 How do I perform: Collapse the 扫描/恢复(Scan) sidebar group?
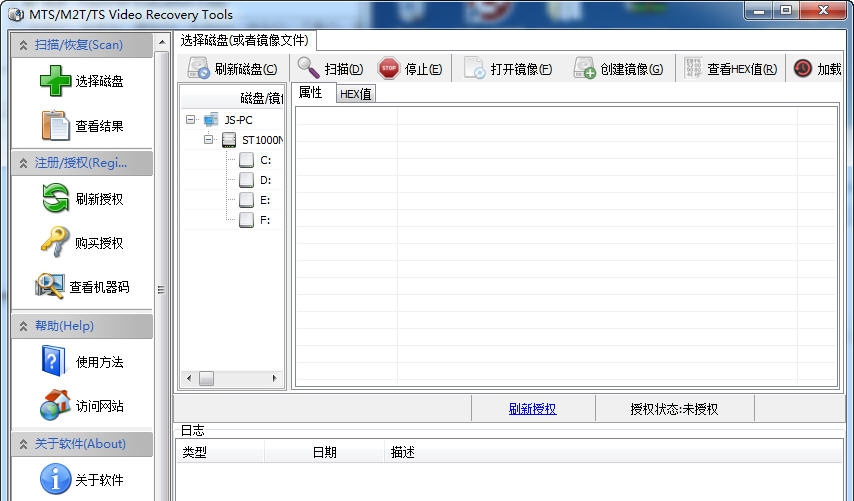[x=23, y=45]
